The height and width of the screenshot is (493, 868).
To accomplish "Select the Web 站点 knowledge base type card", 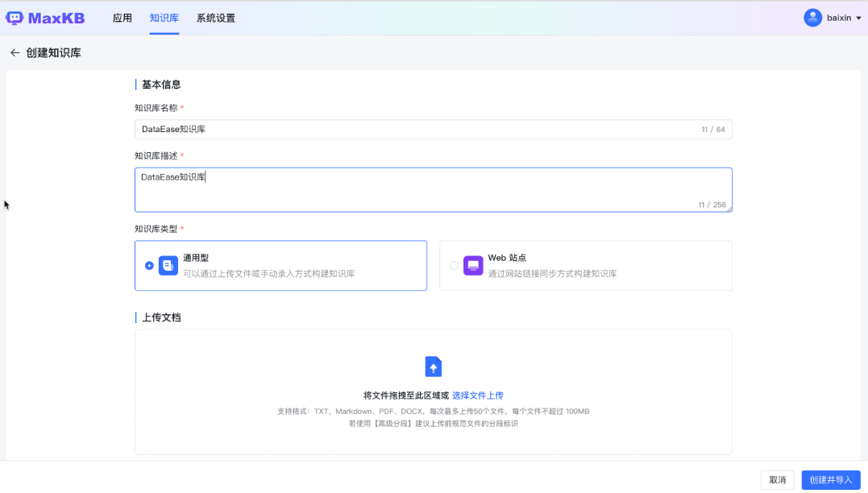I will coord(585,265).
